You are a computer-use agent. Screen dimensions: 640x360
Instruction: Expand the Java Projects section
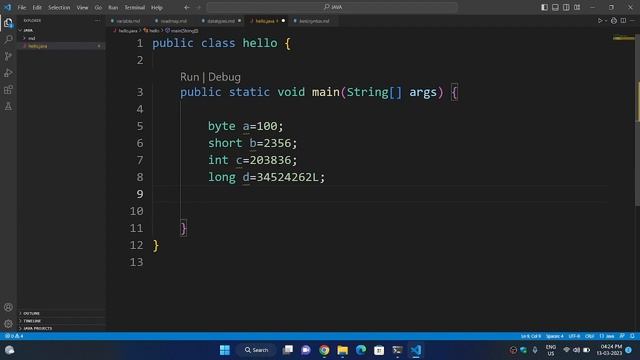point(61,329)
